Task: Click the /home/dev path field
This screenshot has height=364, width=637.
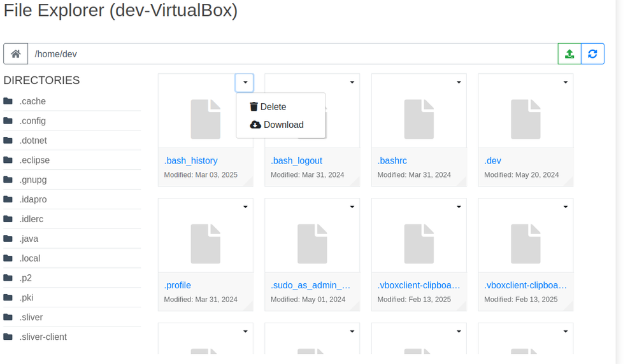Action: (x=292, y=54)
